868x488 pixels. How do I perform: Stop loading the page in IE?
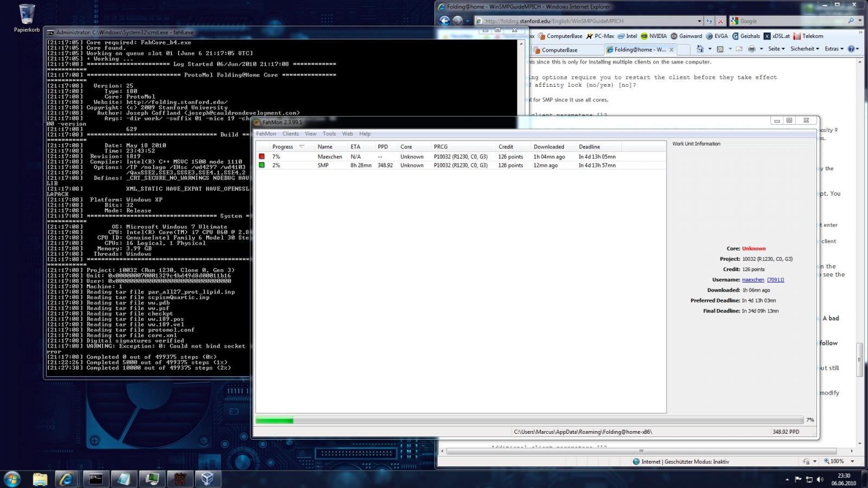tap(720, 21)
